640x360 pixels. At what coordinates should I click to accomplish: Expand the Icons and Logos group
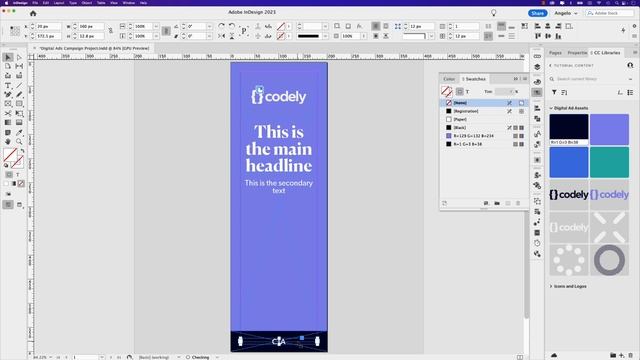click(x=551, y=287)
